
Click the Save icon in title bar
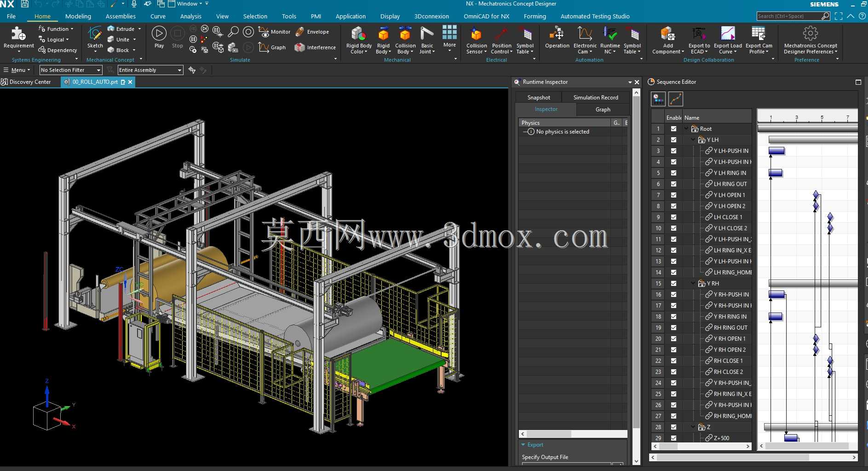tap(25, 4)
